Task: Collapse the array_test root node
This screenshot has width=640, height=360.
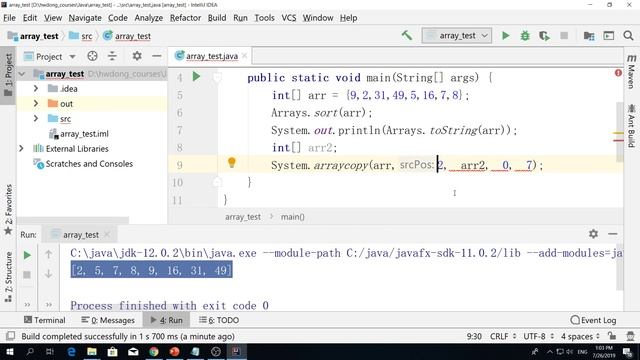Action: point(22,74)
